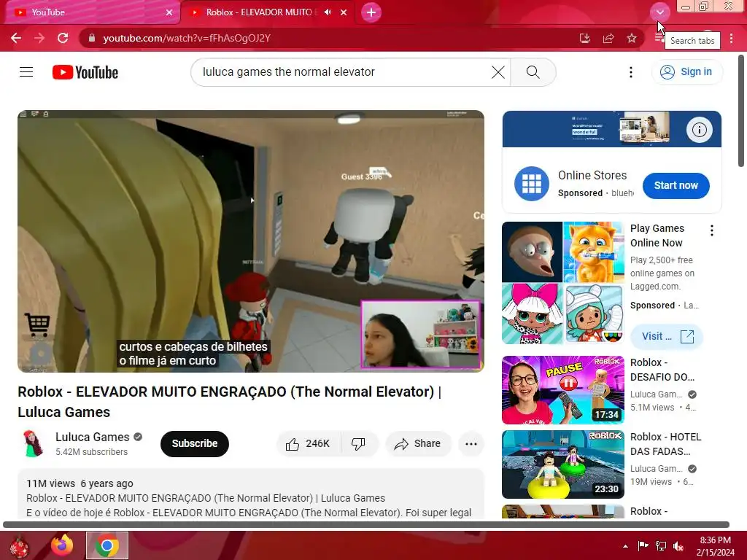Select the Roblox ELEVADOR MUITO tab
This screenshot has height=560, width=747.
tap(267, 12)
